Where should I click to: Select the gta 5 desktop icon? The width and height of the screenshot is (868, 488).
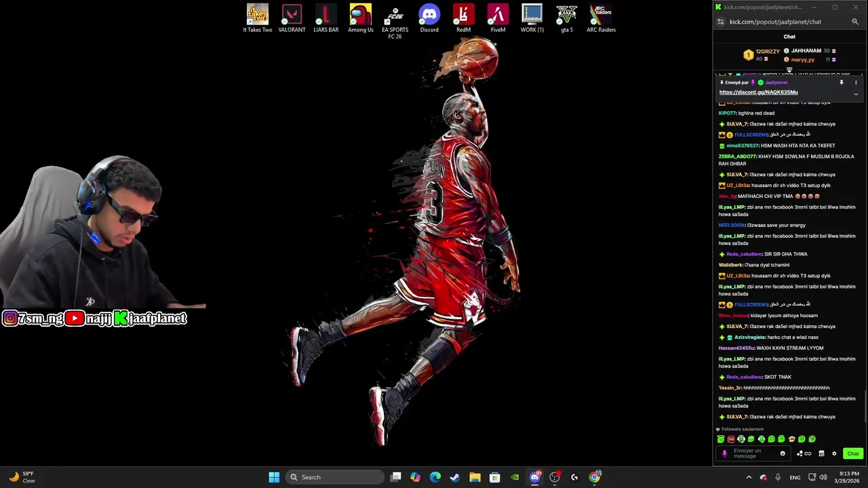click(x=567, y=18)
